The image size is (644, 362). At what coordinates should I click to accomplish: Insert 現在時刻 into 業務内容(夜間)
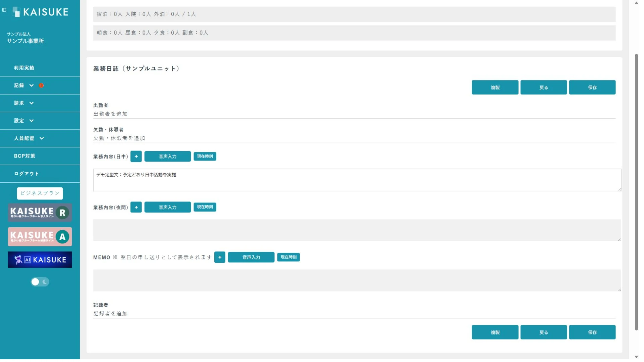click(x=205, y=207)
